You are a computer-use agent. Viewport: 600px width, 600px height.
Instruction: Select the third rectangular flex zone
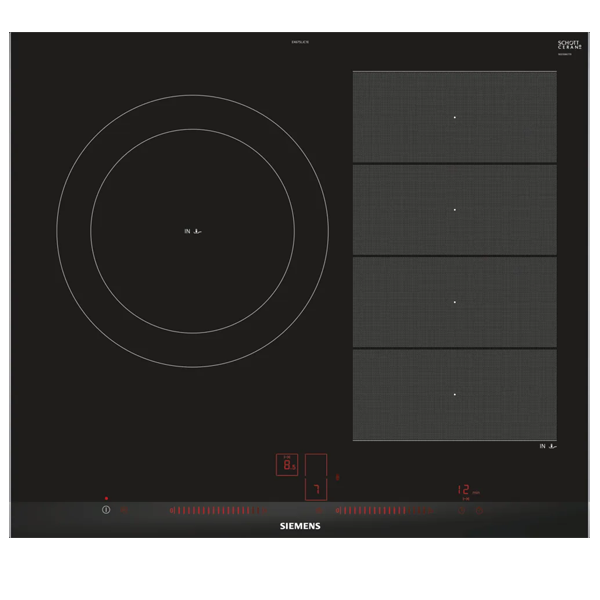(454, 301)
